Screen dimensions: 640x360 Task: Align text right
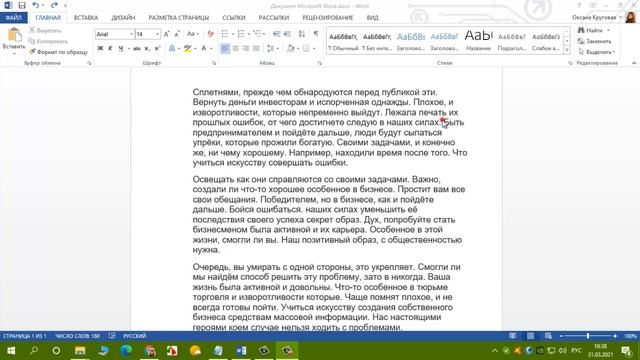tap(246, 49)
